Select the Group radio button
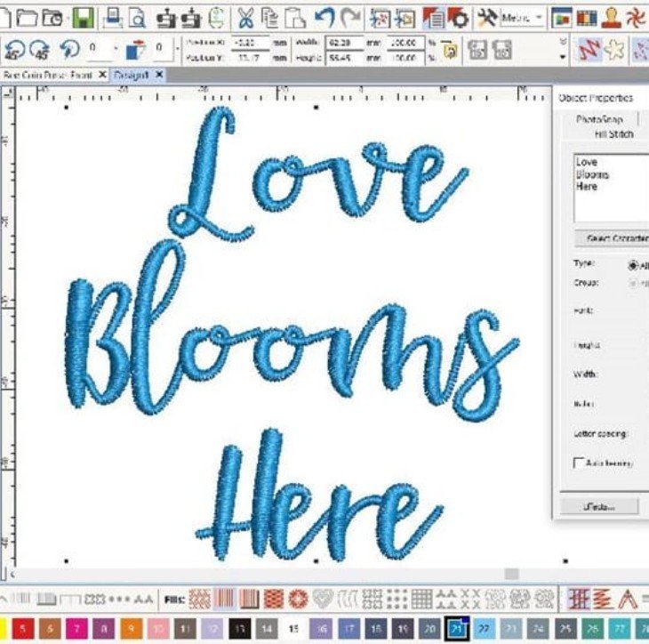Image resolution: width=649 pixels, height=644 pixels. tap(633, 283)
